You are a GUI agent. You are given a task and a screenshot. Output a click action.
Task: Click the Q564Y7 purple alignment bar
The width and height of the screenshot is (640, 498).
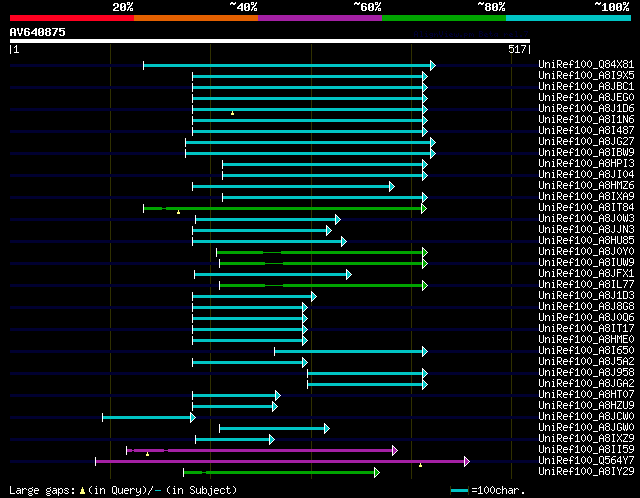click(280, 462)
